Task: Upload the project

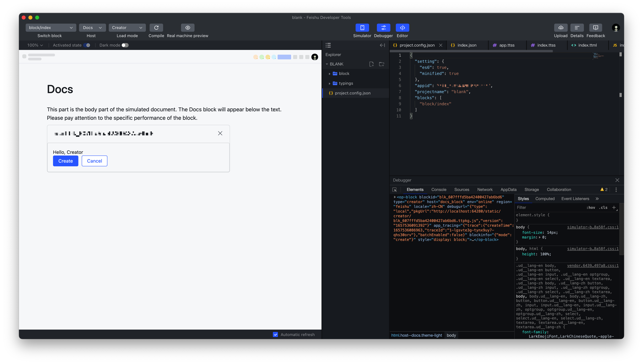Action: (x=561, y=28)
